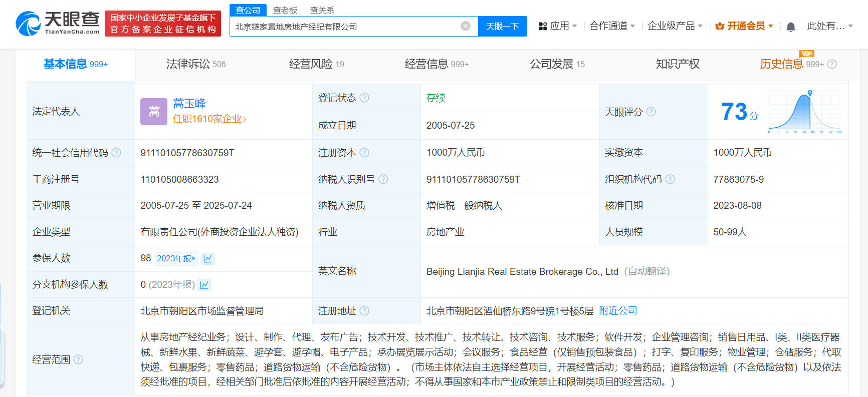Click the approval date 2023-08-08
The width and height of the screenshot is (868, 397).
737,205
